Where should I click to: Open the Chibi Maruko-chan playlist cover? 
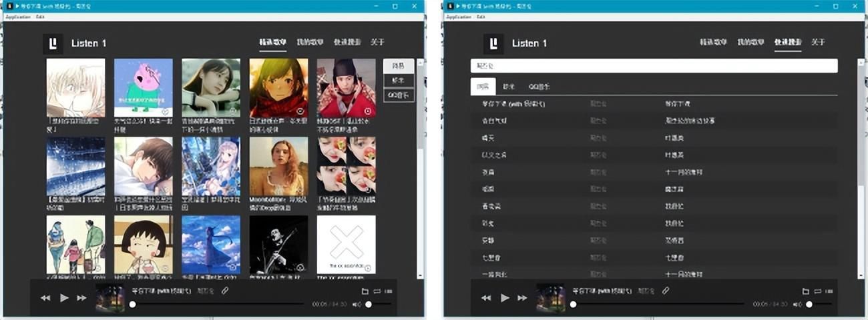click(143, 245)
